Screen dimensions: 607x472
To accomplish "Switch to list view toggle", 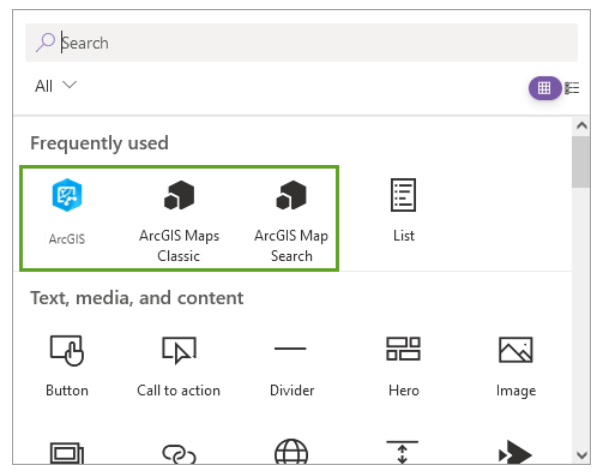I will 572,88.
